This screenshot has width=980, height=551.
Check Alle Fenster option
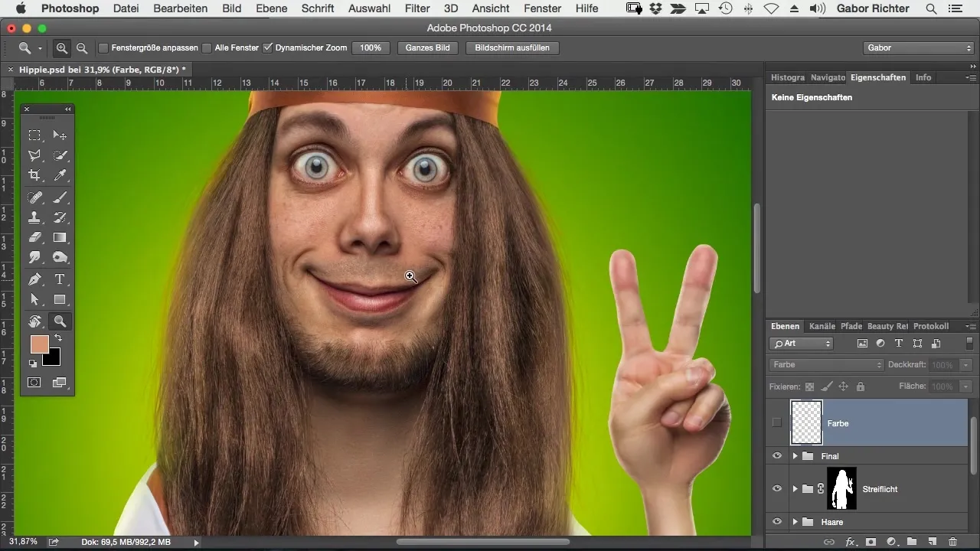click(207, 47)
